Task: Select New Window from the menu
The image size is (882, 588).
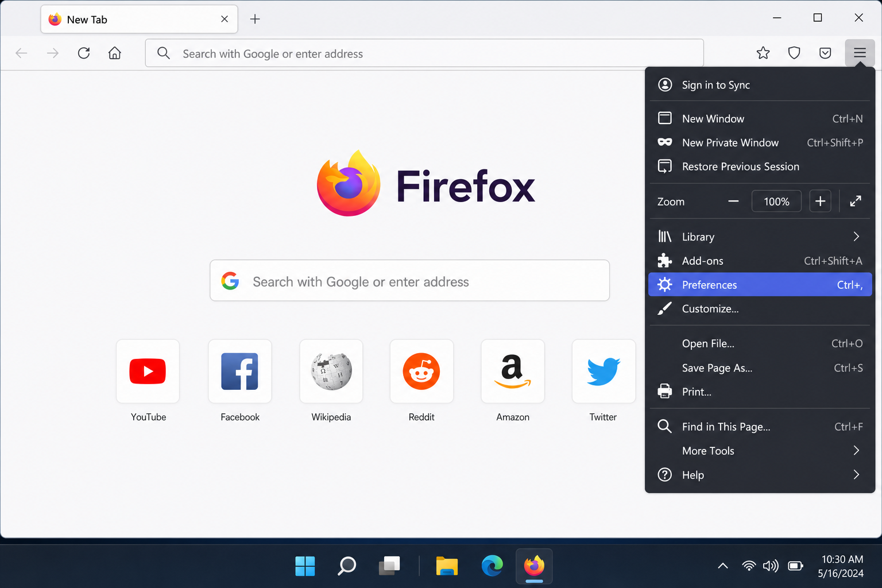Action: pyautogui.click(x=760, y=118)
